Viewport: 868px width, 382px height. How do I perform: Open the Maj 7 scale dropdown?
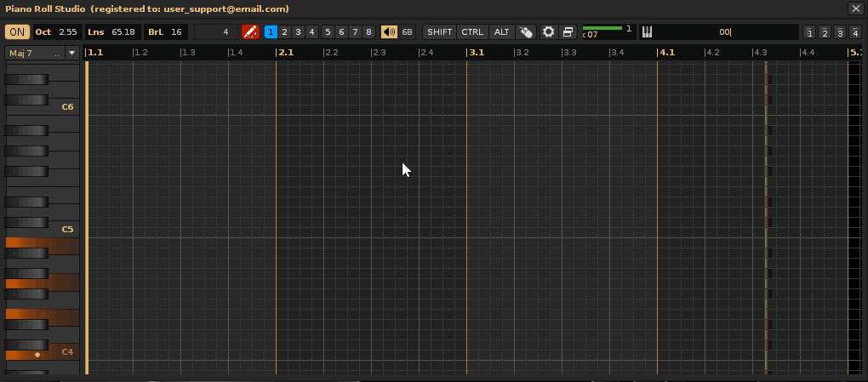(x=34, y=53)
